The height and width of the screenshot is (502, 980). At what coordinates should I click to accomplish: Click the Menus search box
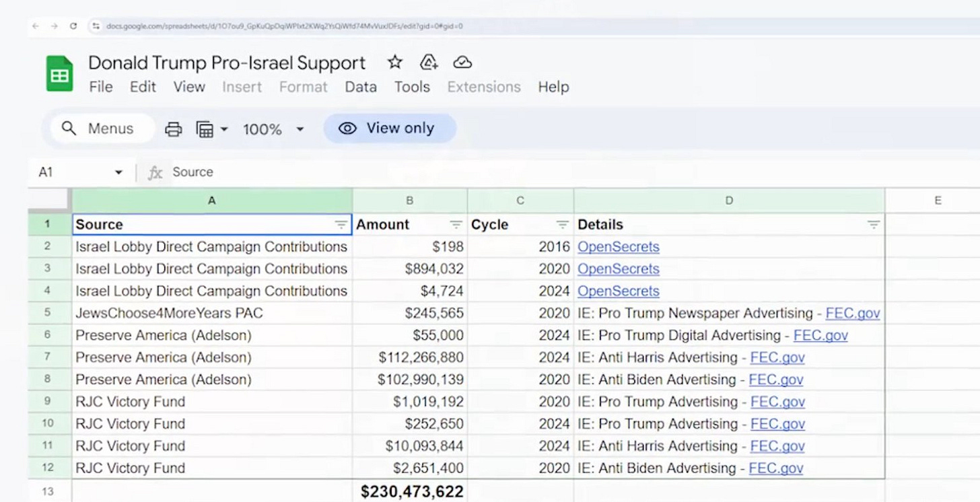[101, 129]
